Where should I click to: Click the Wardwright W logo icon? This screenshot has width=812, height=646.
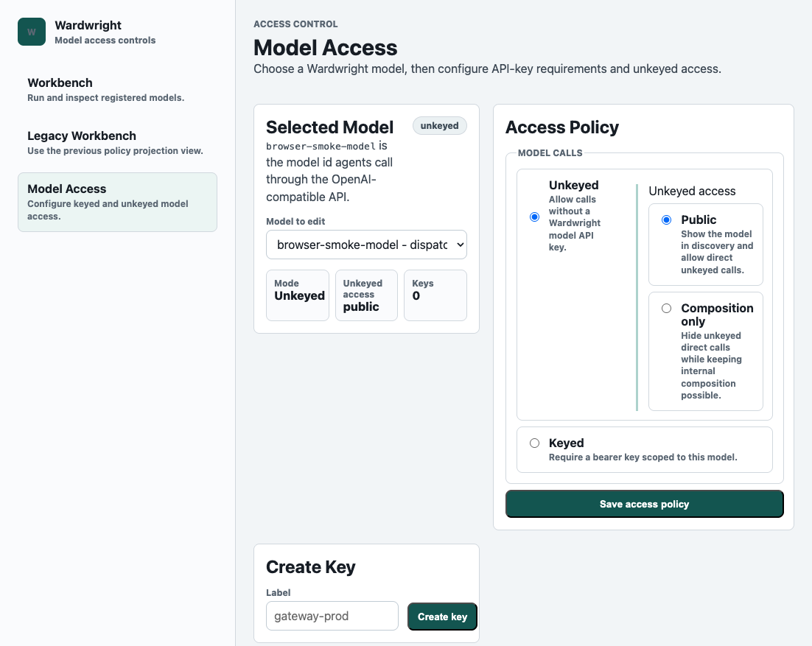point(32,32)
